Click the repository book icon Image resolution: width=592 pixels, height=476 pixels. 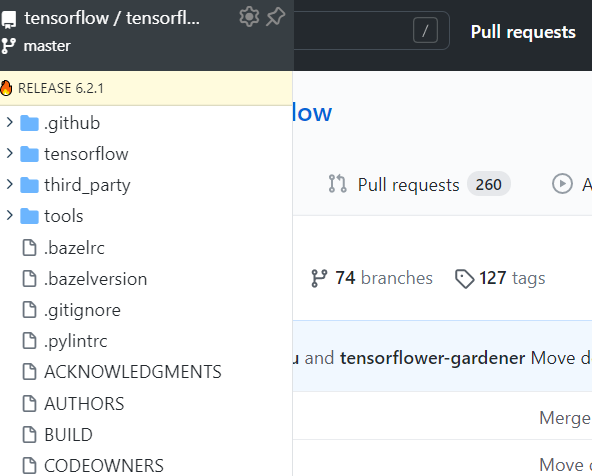(x=9, y=20)
